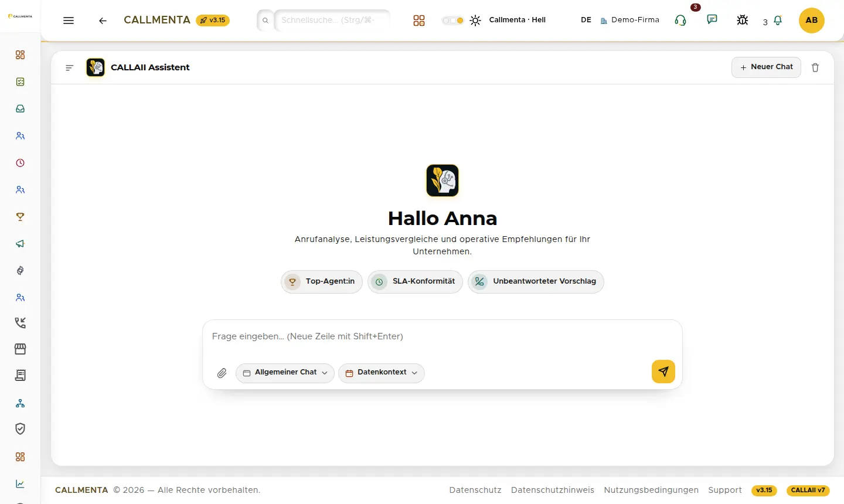Open the Datenschutz footer link

click(475, 491)
